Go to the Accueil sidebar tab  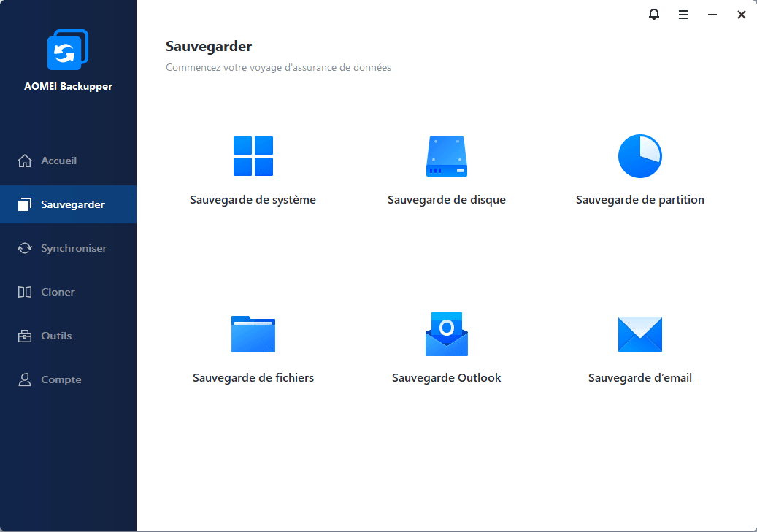click(x=68, y=161)
